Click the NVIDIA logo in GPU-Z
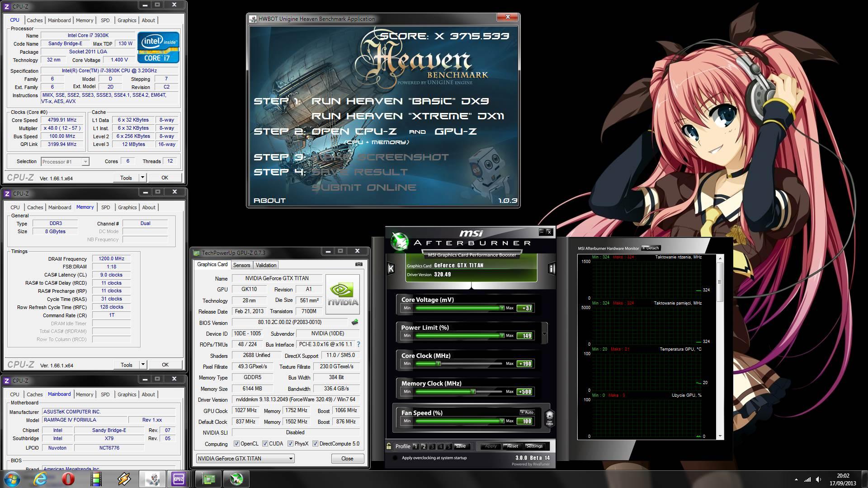 (x=343, y=294)
